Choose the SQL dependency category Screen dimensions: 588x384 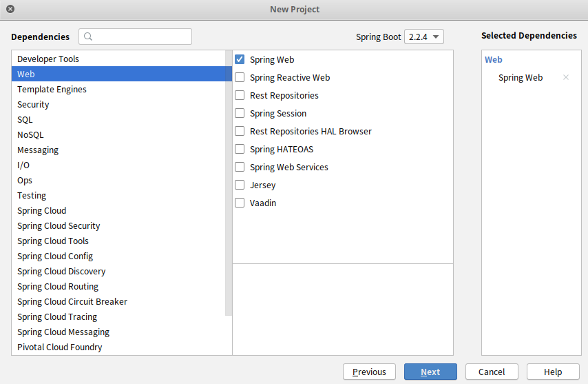(x=25, y=120)
